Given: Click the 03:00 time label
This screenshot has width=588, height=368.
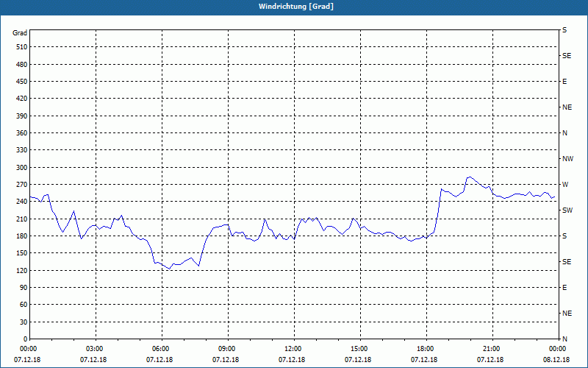Looking at the screenshot, I should click(x=96, y=349).
